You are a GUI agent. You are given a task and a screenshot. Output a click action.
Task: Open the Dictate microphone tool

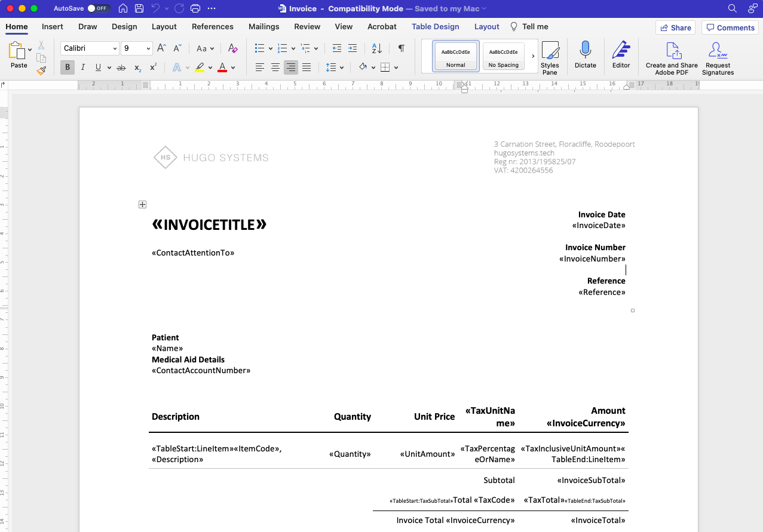[x=585, y=54]
